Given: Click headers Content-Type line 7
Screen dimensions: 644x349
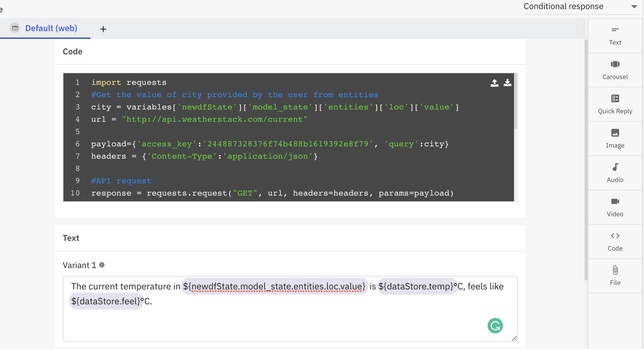Looking at the screenshot, I should coord(204,156).
